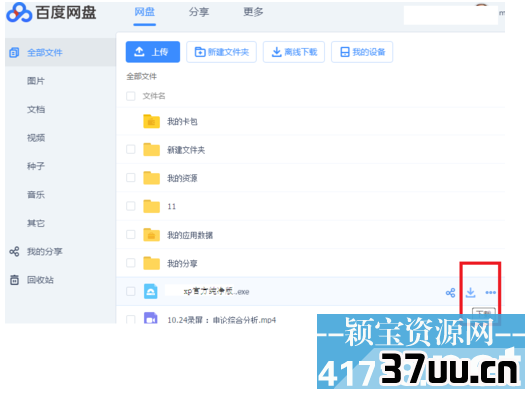
Task: Open the 我的卡包 folder name
Action: point(182,122)
